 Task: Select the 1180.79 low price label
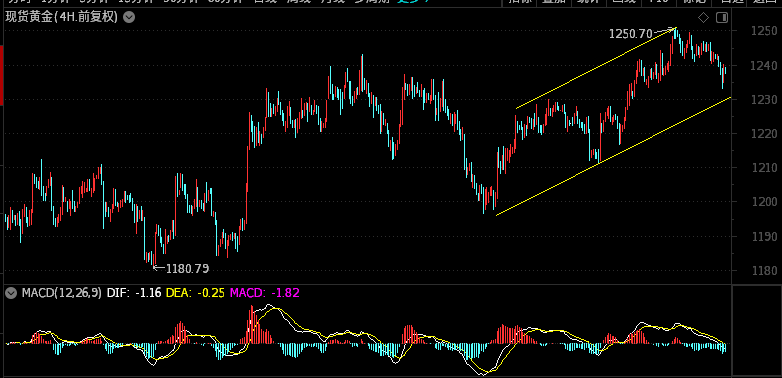point(187,269)
